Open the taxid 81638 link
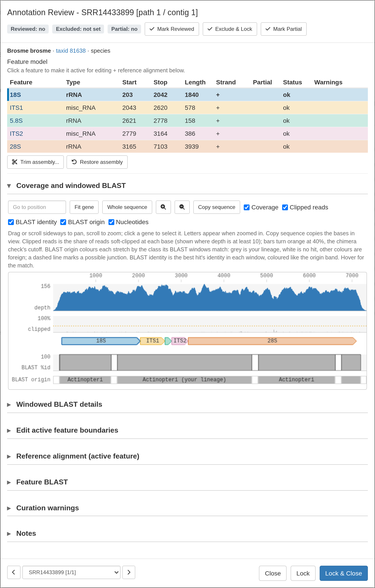 71,51
